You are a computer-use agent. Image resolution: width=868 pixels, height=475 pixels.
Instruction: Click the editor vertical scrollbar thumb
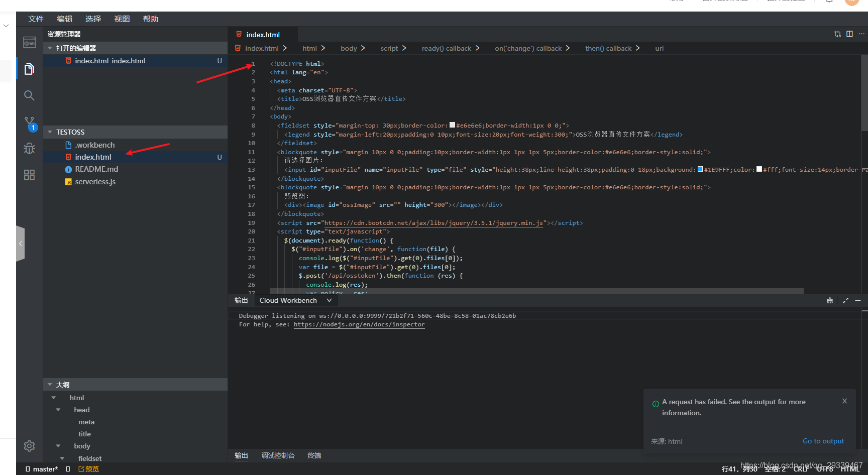tap(864, 93)
